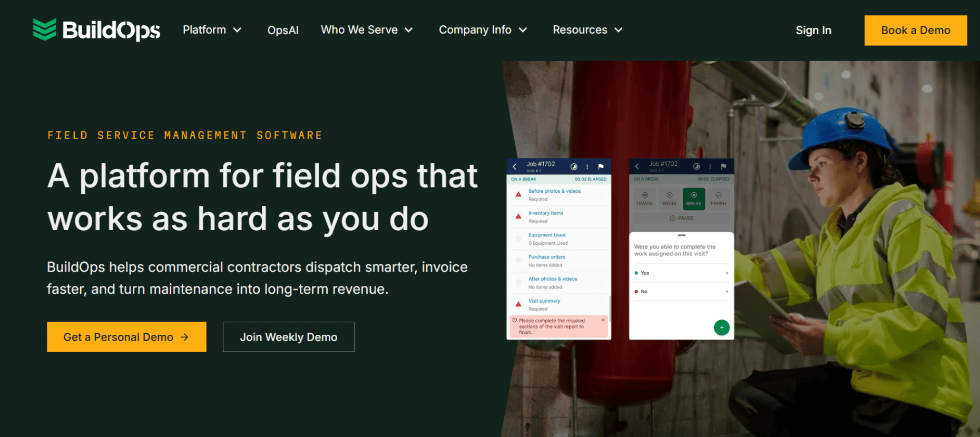Select the BREAK status button
This screenshot has width=980, height=437.
(694, 198)
